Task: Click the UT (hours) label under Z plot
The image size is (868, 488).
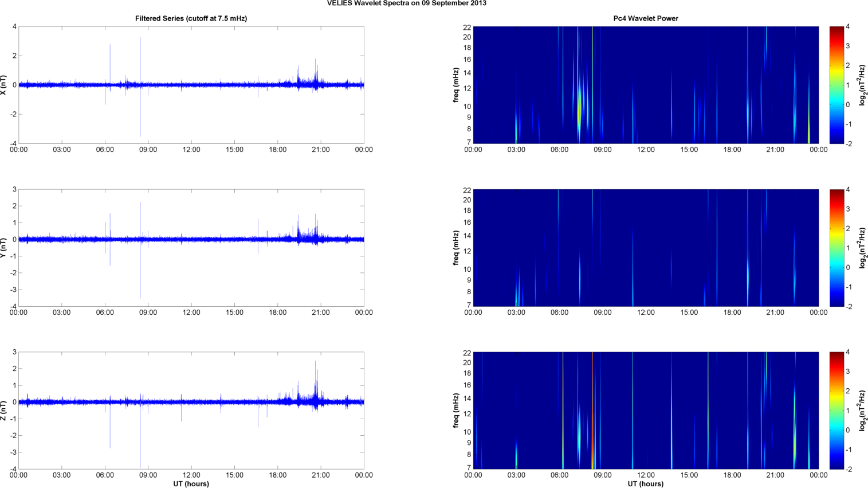Action: (x=191, y=484)
